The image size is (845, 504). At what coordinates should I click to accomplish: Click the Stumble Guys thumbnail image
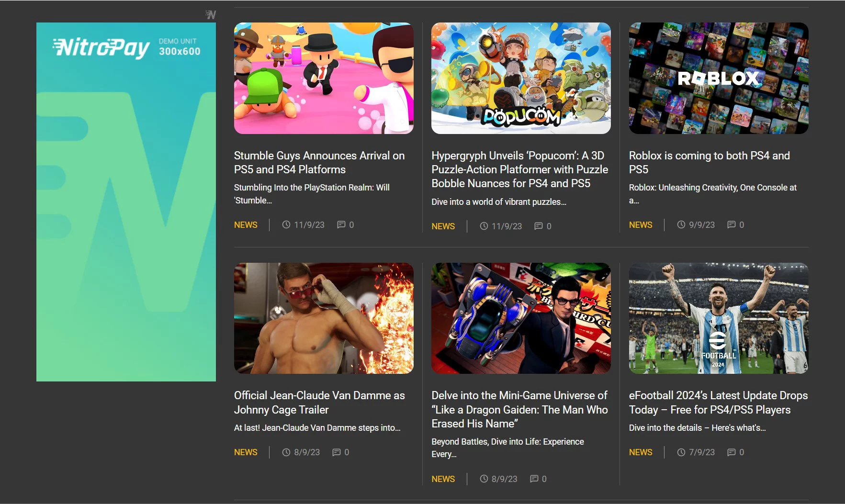click(324, 78)
